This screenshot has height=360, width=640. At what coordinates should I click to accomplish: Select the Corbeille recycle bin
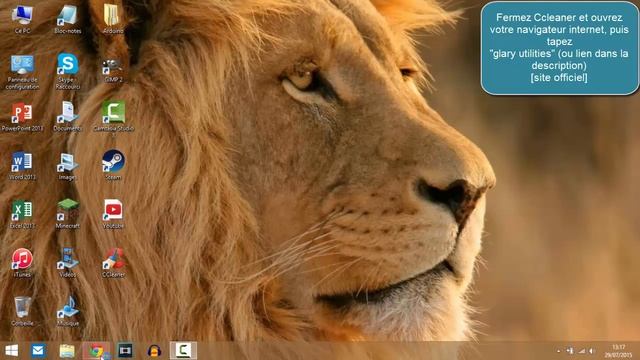click(22, 311)
